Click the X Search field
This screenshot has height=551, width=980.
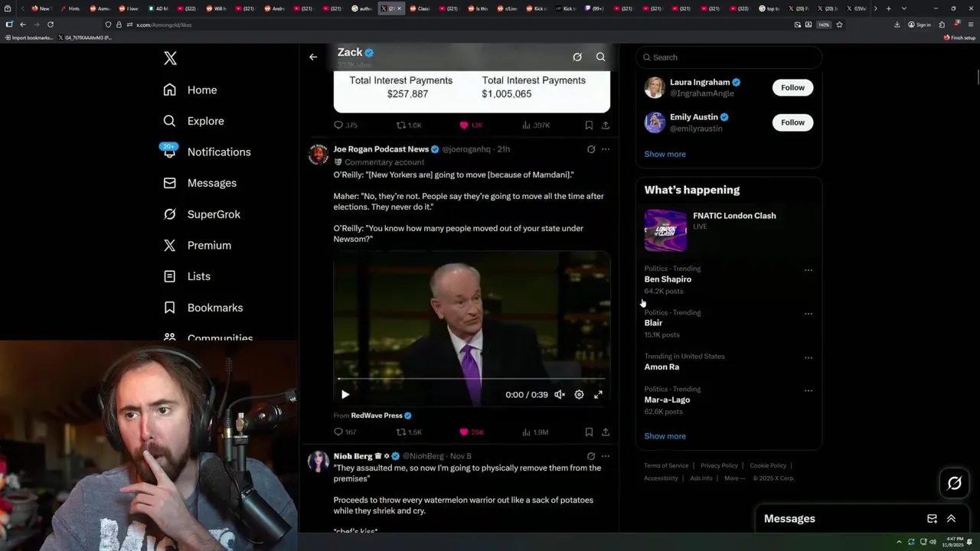click(x=729, y=57)
